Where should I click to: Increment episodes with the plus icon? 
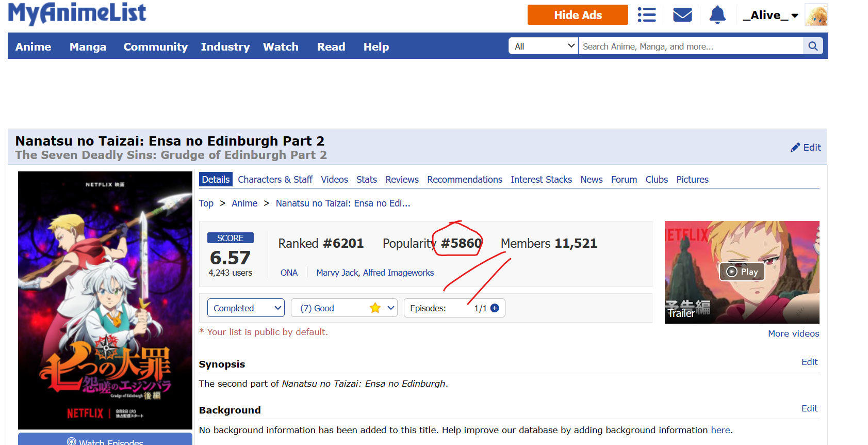pos(495,308)
